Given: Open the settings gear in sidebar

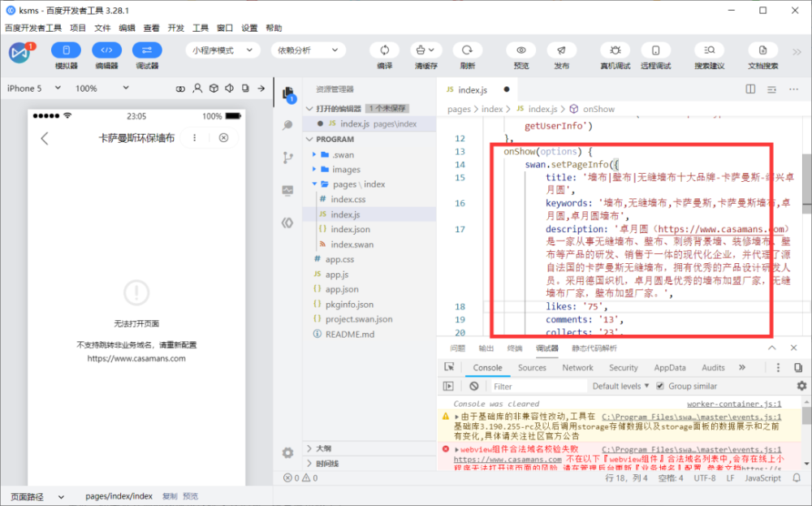Looking at the screenshot, I should coord(288,452).
